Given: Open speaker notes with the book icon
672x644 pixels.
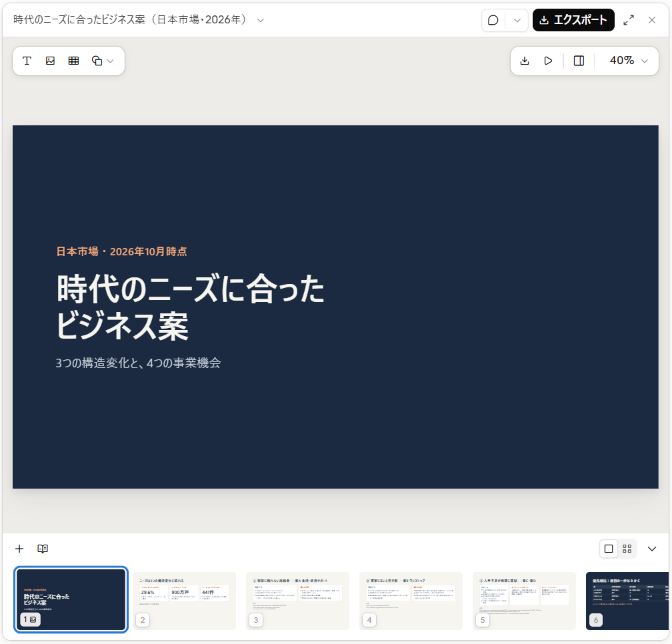Looking at the screenshot, I should pos(43,549).
